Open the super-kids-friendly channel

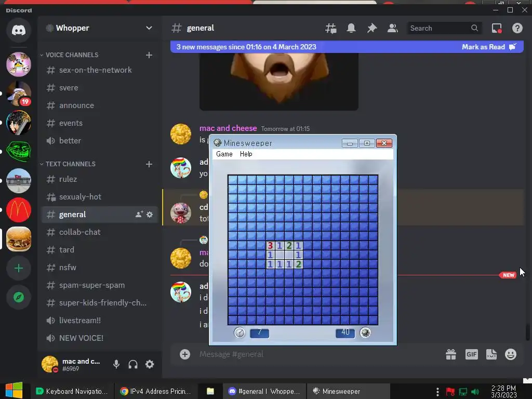(x=99, y=303)
